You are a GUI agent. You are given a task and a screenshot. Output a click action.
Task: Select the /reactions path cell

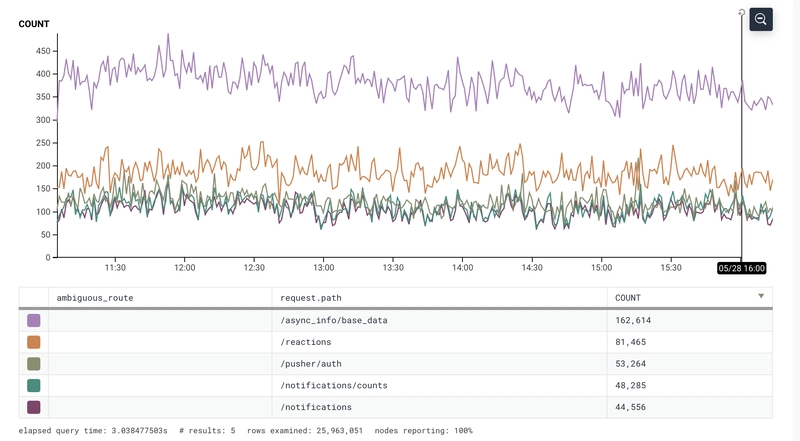tap(305, 342)
